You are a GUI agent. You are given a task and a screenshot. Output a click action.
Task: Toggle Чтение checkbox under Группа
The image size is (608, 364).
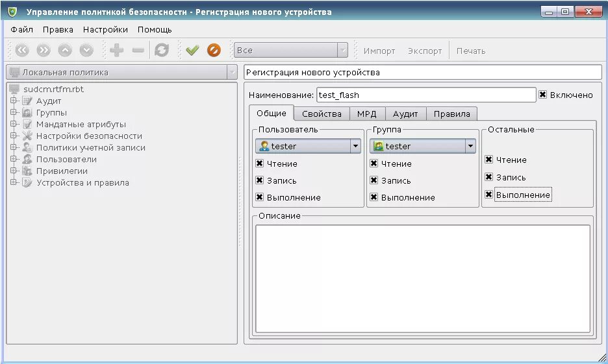[x=374, y=163]
